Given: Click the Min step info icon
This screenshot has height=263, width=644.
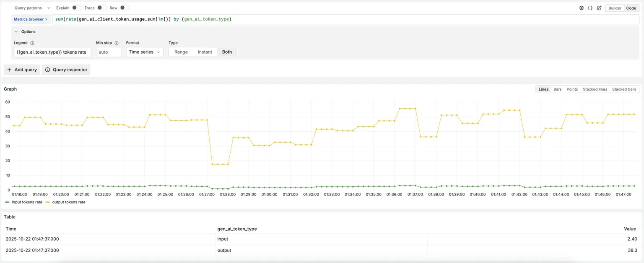Looking at the screenshot, I should [117, 42].
